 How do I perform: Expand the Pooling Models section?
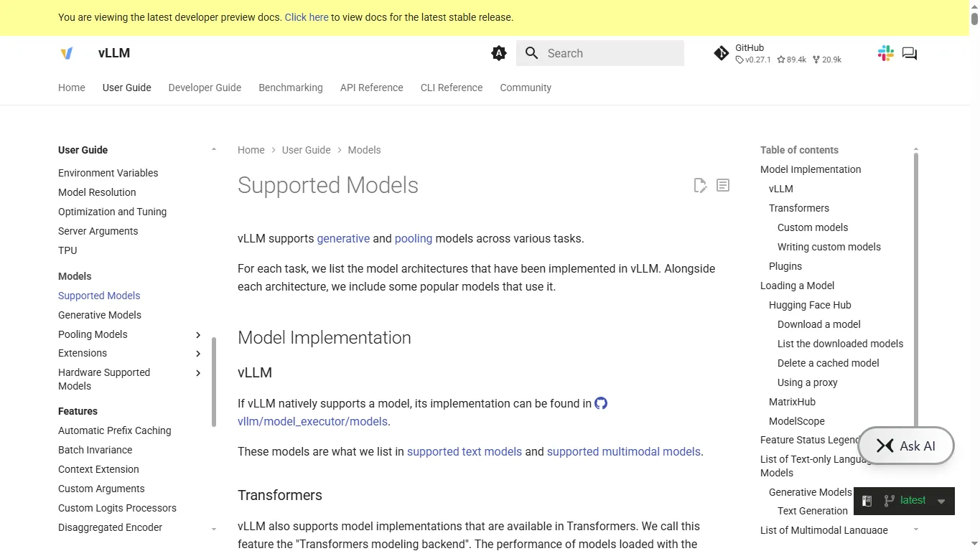click(198, 334)
